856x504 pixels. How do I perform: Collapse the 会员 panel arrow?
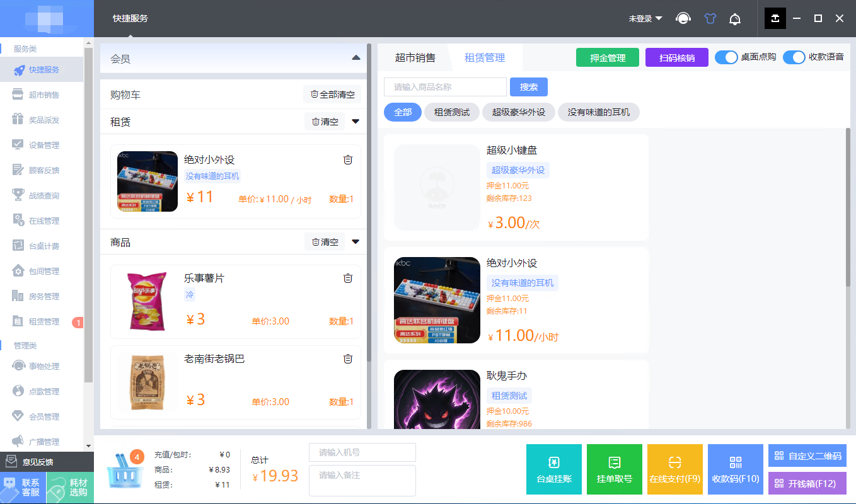click(x=356, y=58)
